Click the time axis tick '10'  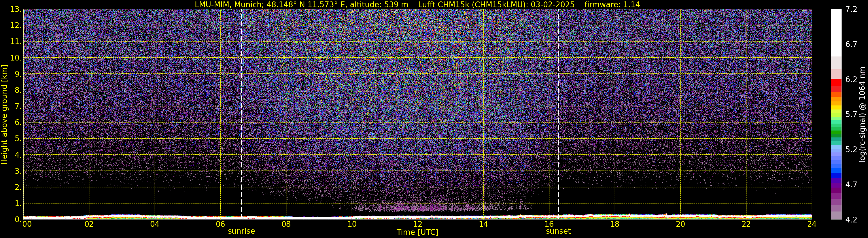point(352,224)
